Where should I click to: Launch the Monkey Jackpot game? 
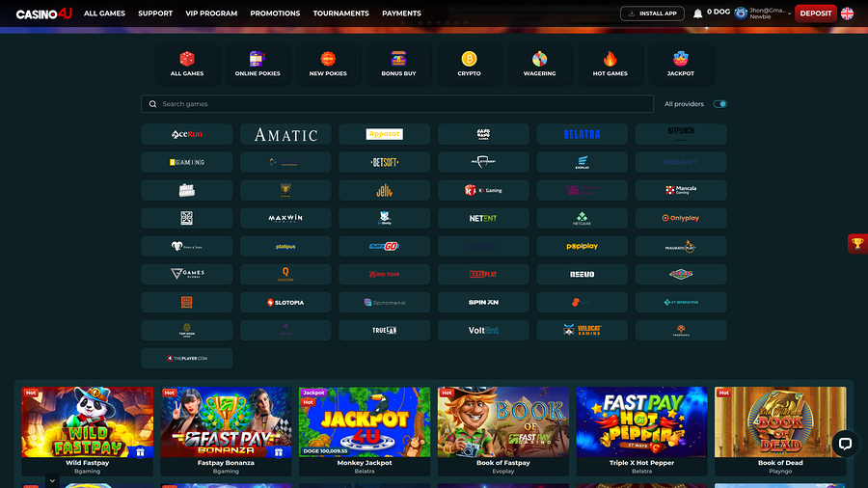click(365, 422)
